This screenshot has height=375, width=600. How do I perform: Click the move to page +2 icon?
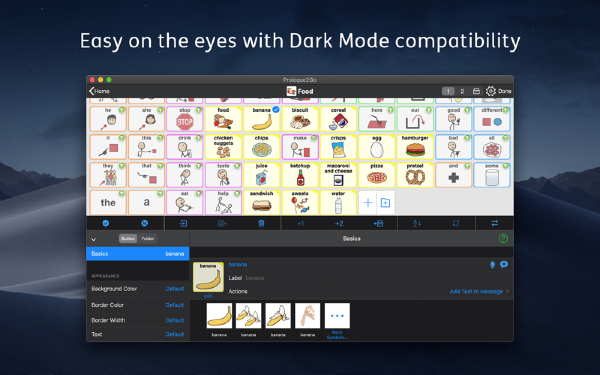(x=339, y=223)
